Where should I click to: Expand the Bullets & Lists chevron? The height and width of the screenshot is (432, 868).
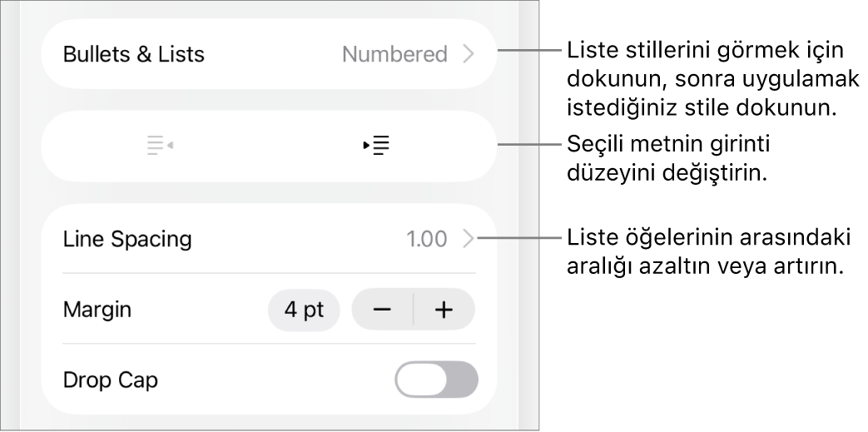pos(468,55)
